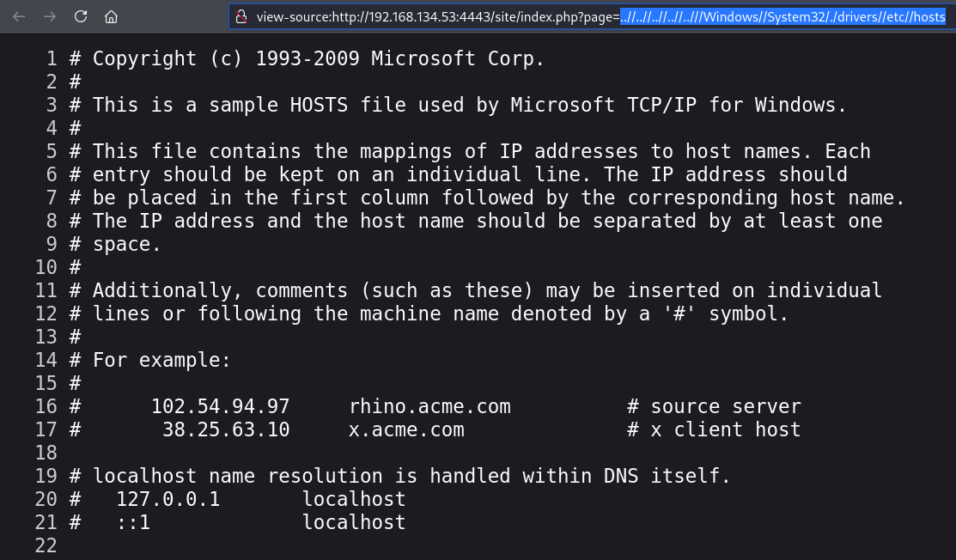This screenshot has width=956, height=560.
Task: Click the 102.54.94.97 IP address
Action: [220, 406]
